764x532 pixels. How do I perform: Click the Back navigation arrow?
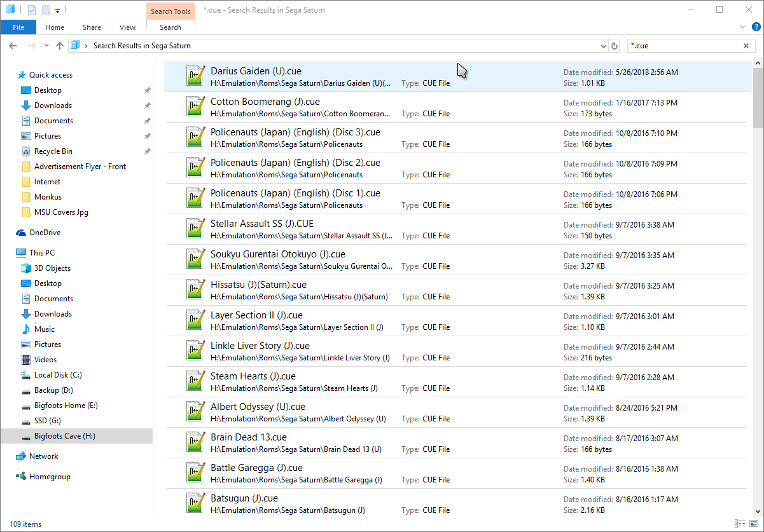point(13,46)
